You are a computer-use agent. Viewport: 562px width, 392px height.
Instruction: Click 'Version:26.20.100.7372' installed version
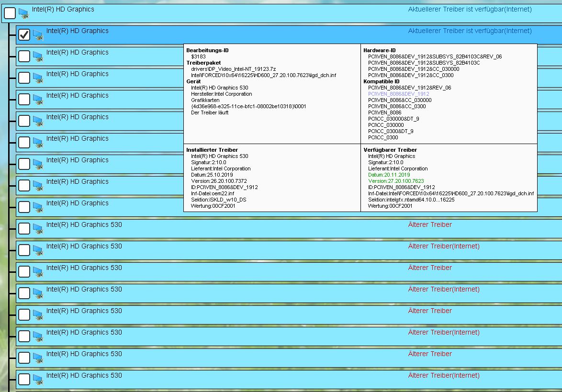click(x=219, y=181)
